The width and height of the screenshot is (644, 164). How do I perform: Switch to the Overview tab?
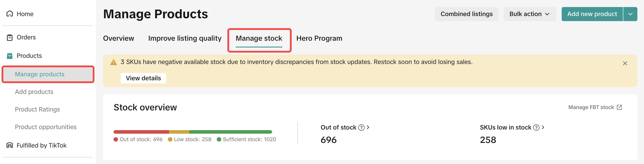coord(118,38)
